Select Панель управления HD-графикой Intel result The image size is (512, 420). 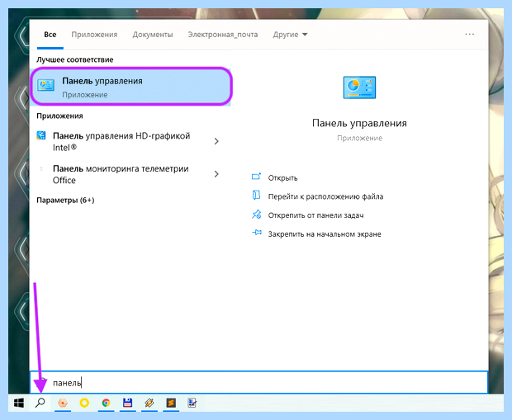point(121,141)
